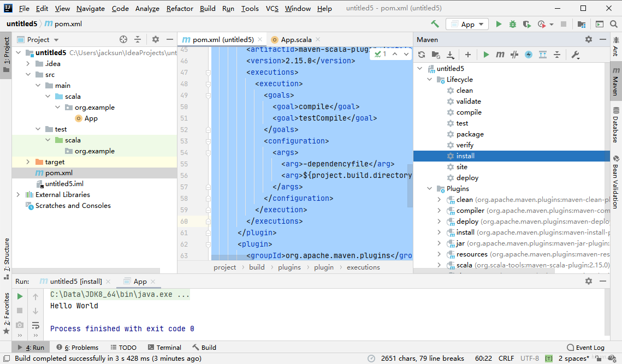Click the UTF-8 encoding indicator

point(530,359)
